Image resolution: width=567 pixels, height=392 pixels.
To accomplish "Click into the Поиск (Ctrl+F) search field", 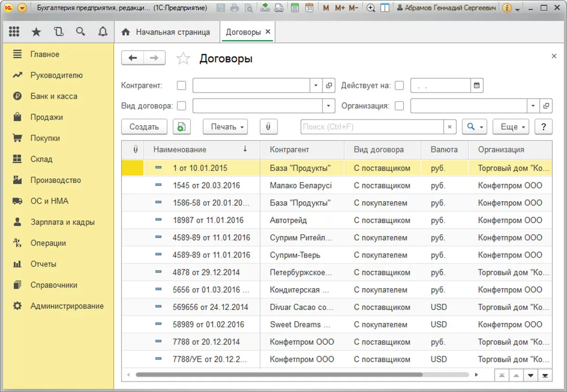I will coord(372,127).
